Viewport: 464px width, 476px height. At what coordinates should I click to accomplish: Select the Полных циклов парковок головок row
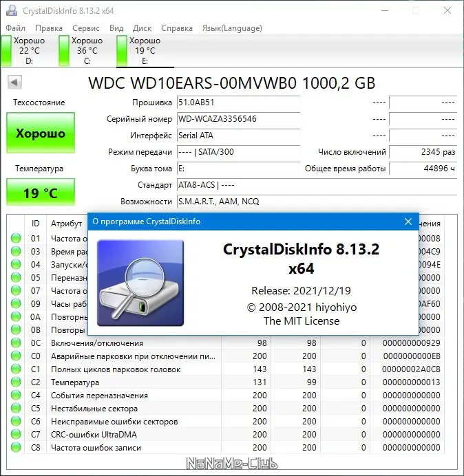(x=226, y=369)
